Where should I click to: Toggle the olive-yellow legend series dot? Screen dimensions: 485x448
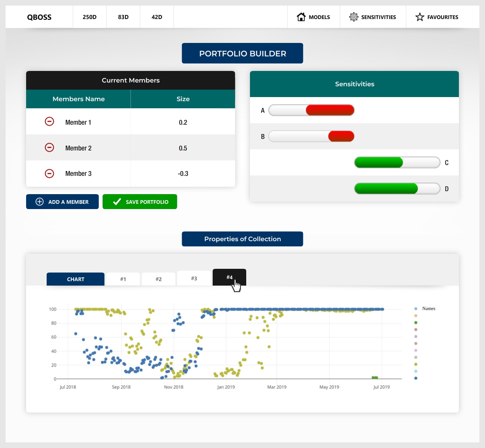pyautogui.click(x=416, y=364)
